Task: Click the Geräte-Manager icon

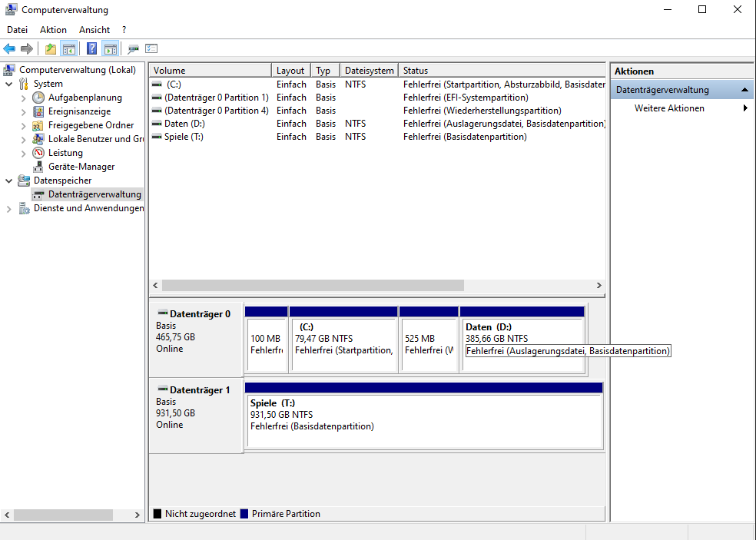Action: pyautogui.click(x=38, y=167)
